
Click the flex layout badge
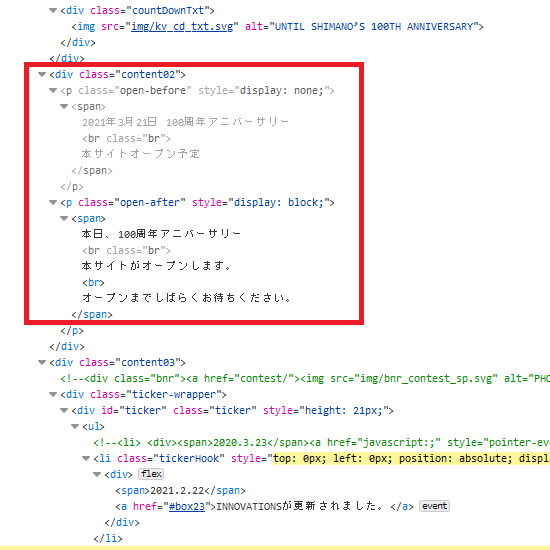[151, 474]
